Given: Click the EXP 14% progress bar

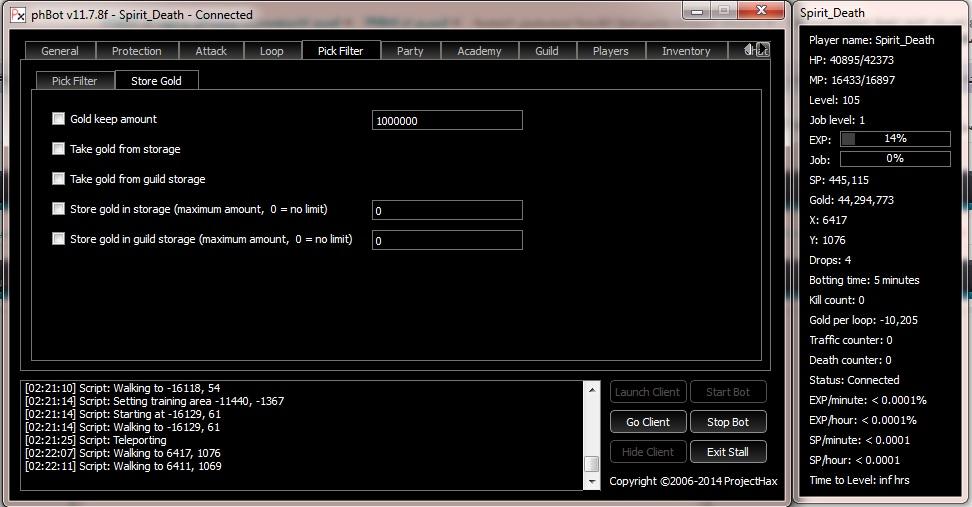Looking at the screenshot, I should [x=895, y=139].
